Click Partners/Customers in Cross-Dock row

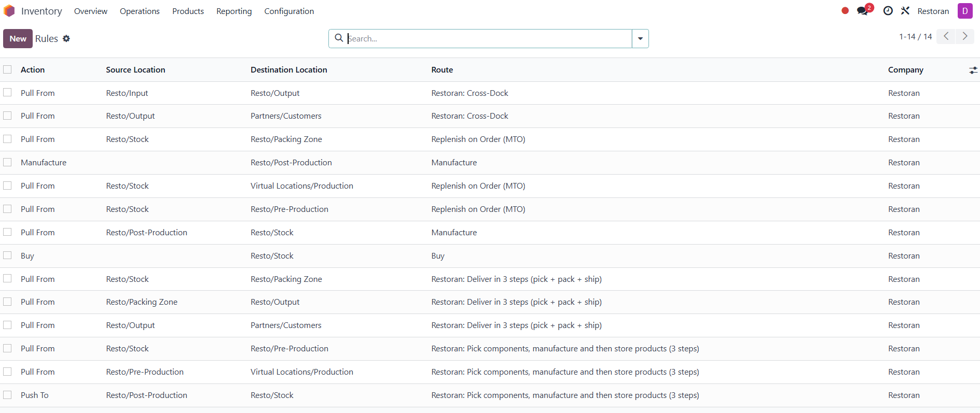[x=286, y=116]
